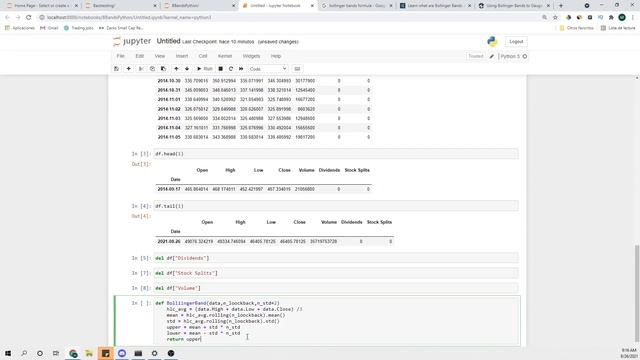The image size is (640, 360).
Task: Rename notebook by clicking Untitled title
Action: click(x=168, y=41)
